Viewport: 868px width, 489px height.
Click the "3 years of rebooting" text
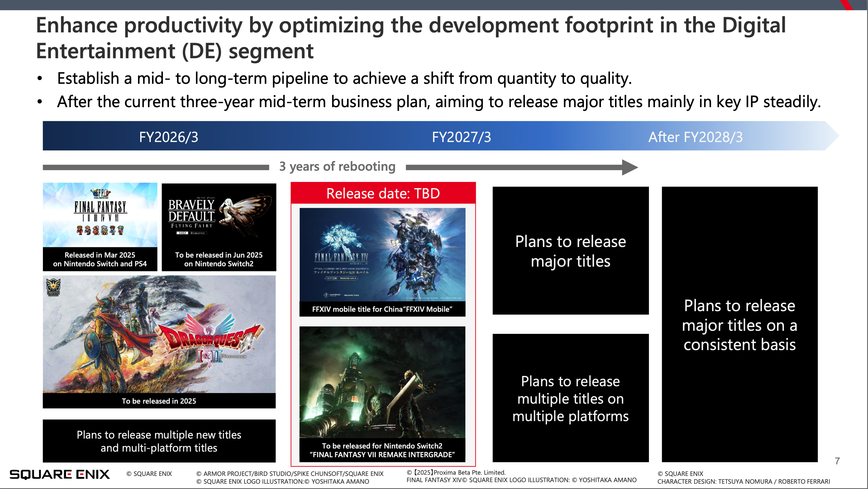(x=337, y=166)
